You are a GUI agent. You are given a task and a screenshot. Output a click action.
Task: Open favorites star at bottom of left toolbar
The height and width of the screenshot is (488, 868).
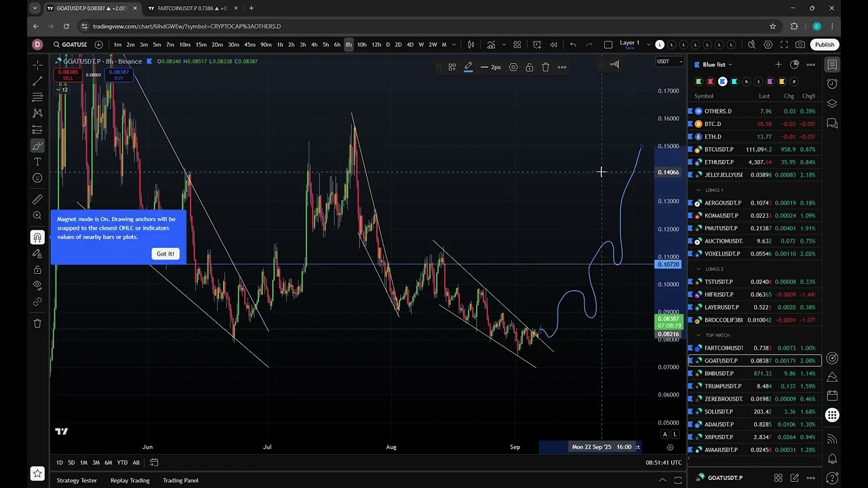coord(37,473)
